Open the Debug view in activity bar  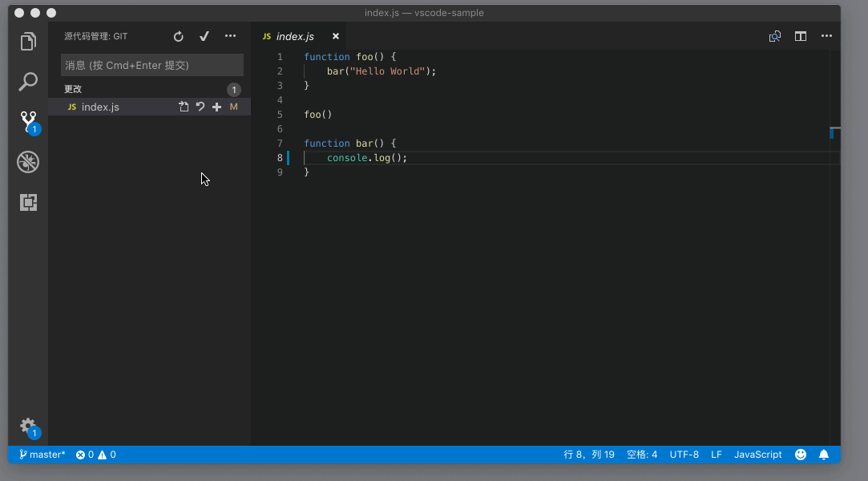click(28, 163)
